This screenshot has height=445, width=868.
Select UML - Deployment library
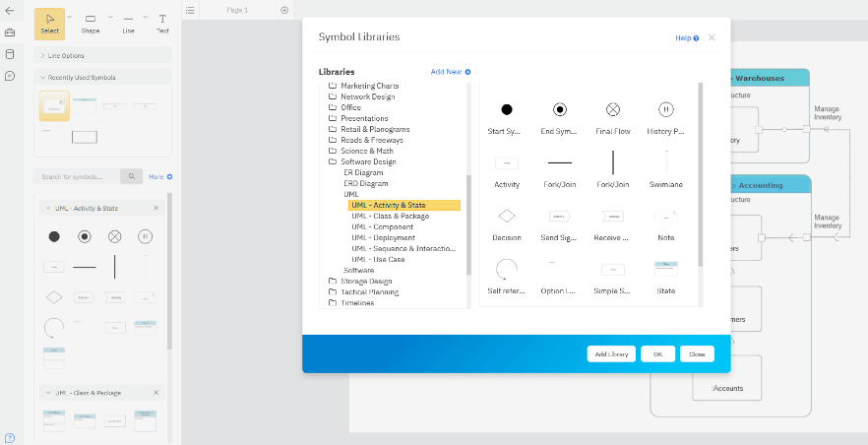383,238
